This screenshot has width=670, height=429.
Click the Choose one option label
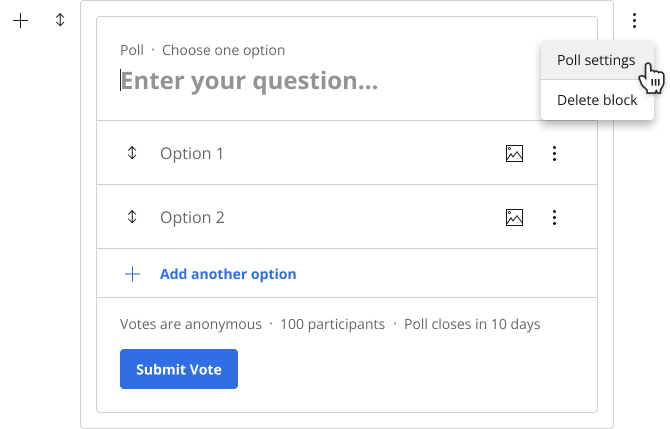223,50
